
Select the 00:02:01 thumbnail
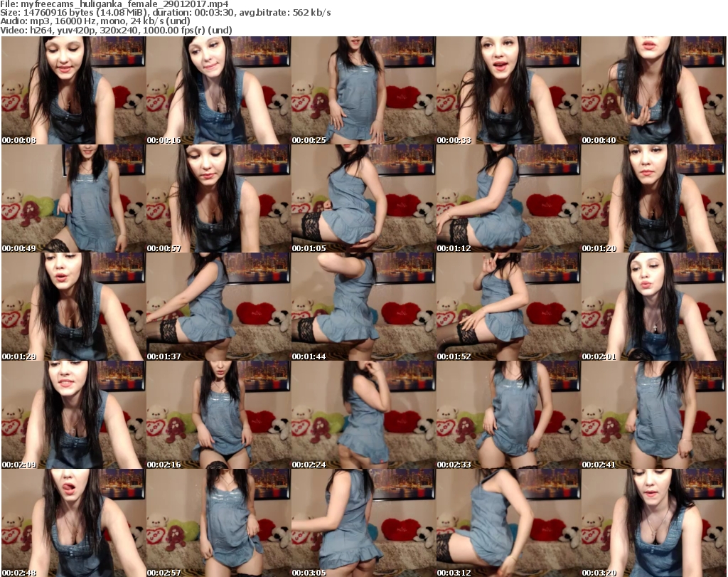tap(654, 307)
